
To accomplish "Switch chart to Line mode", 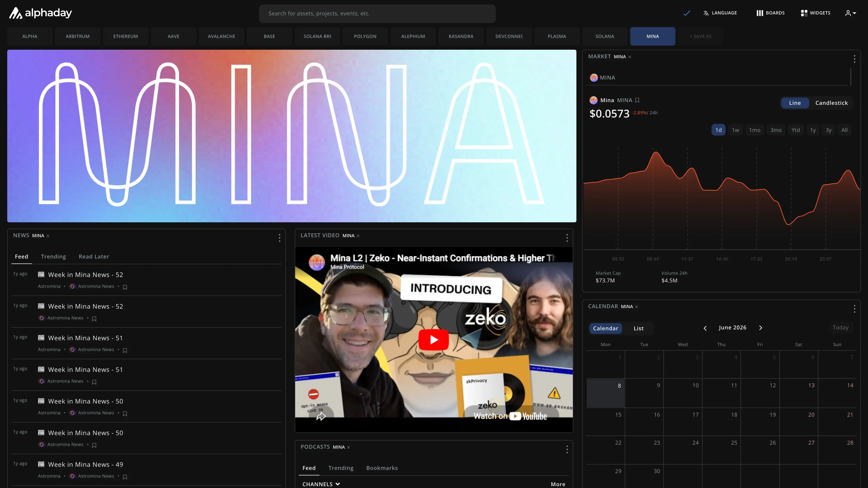I will (x=795, y=103).
